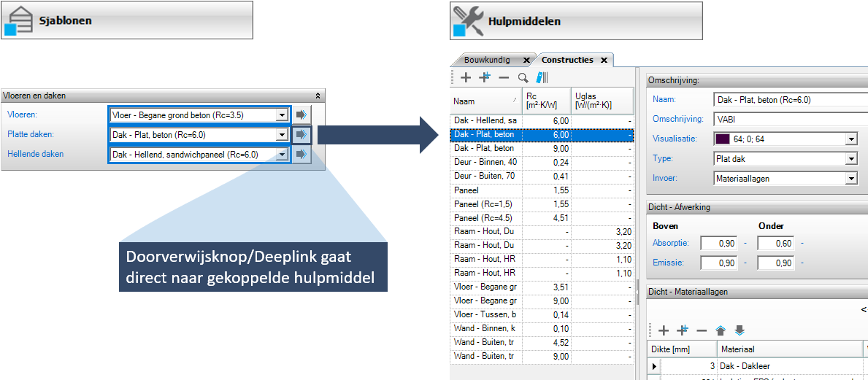The width and height of the screenshot is (868, 380).
Task: Move material layer up with the arrow icon
Action: tap(721, 330)
